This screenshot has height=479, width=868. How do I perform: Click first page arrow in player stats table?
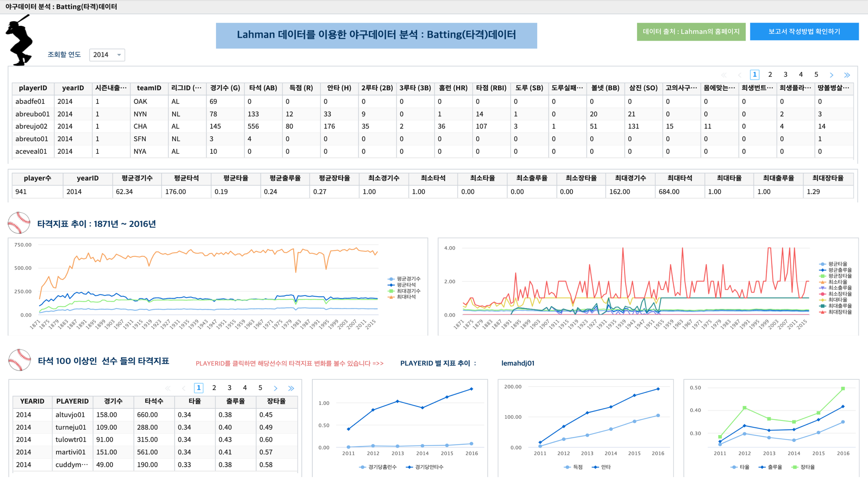[x=168, y=388]
